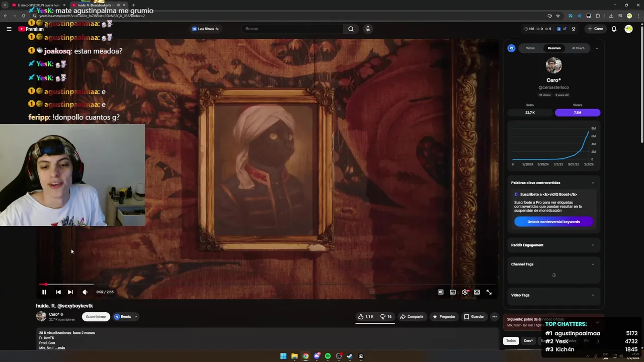Open vidIQ button in player controls
The height and width of the screenshot is (362, 644).
click(440, 292)
